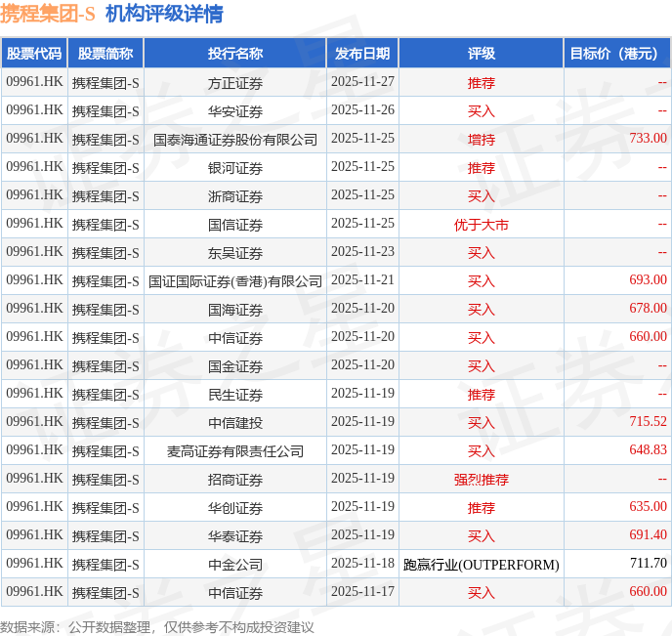672x636 pixels.
Task: Select the 民生证券 cell
Action: click(235, 395)
